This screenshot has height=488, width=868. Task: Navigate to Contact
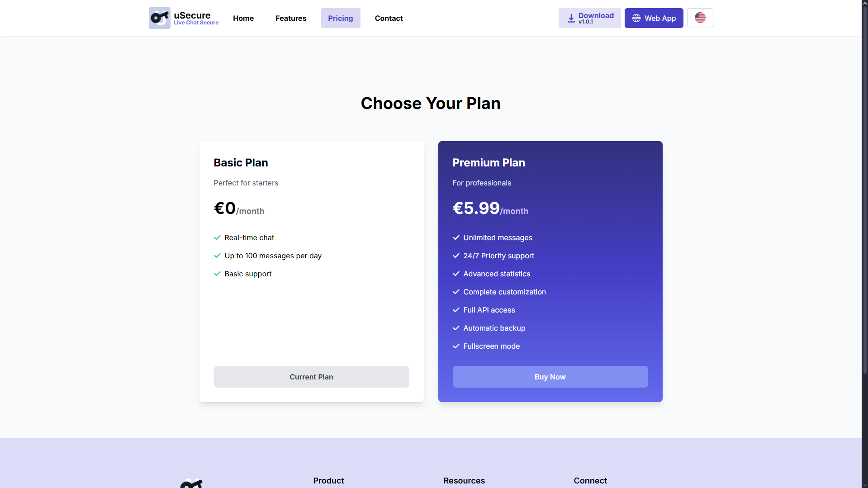[x=389, y=18]
